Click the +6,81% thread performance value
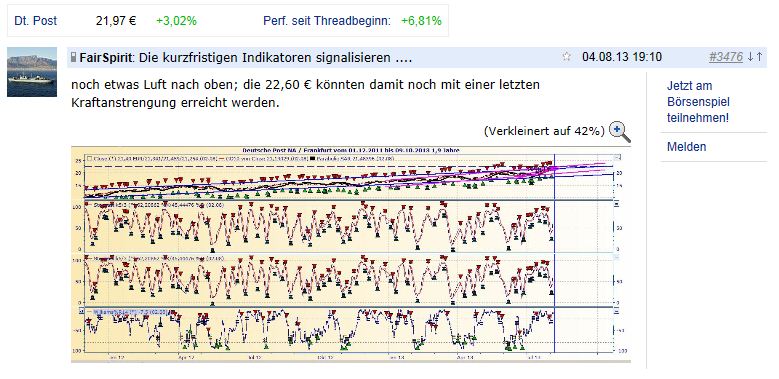Viewport: 779px width, 379px height. click(x=421, y=21)
